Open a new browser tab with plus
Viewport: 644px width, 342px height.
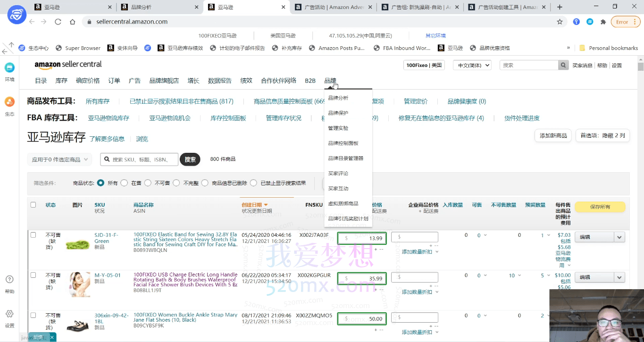[560, 7]
